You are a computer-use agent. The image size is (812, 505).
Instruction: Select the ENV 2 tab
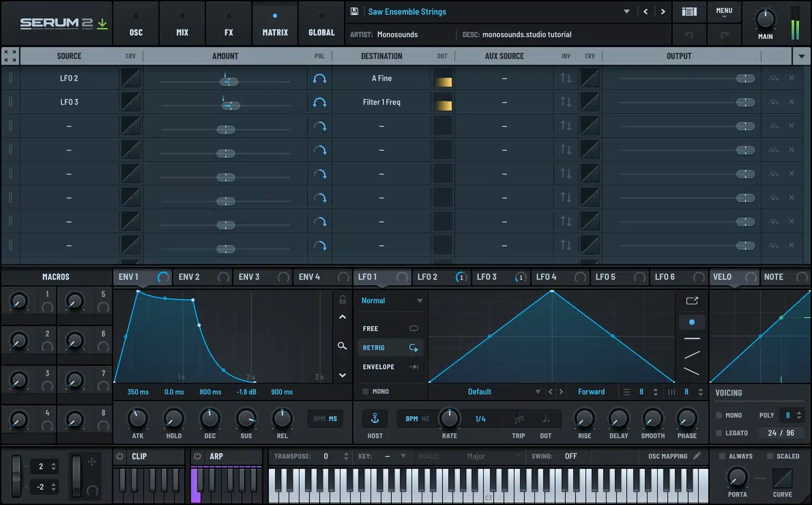click(202, 277)
